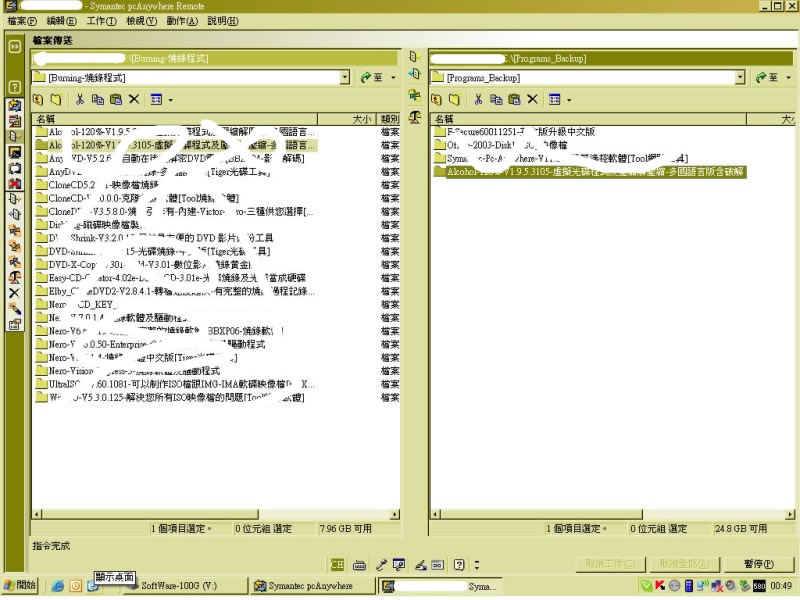This screenshot has width=800, height=600.
Task: Click the microphone icon in bottom toolbar
Action: click(x=381, y=565)
